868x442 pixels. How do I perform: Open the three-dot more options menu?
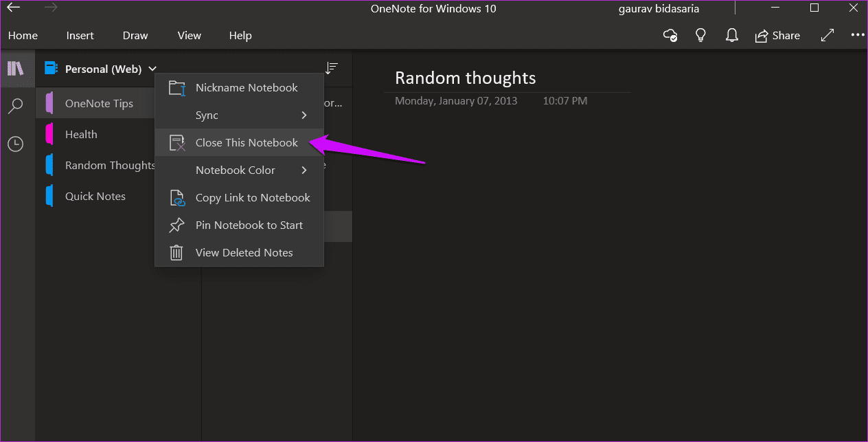(858, 35)
